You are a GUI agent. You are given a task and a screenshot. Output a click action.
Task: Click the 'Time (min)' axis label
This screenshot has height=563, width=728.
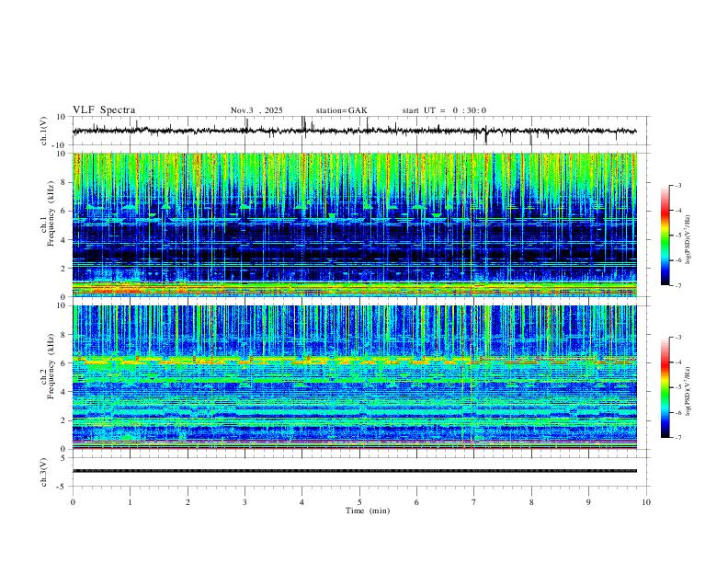(x=368, y=511)
